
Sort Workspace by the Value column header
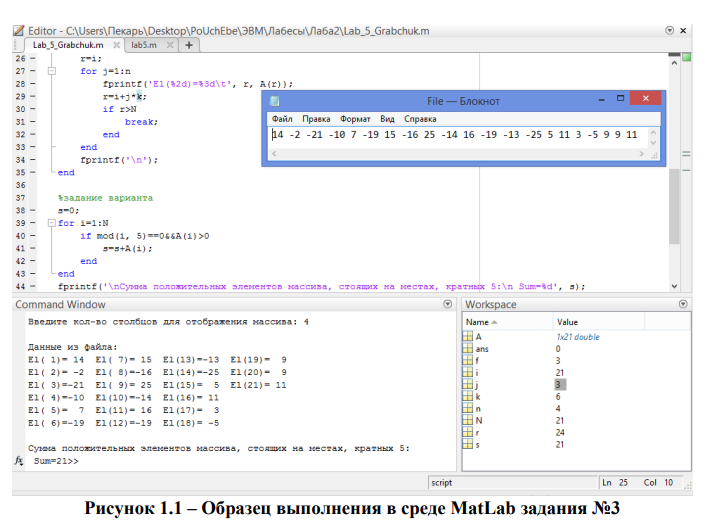pyautogui.click(x=567, y=322)
